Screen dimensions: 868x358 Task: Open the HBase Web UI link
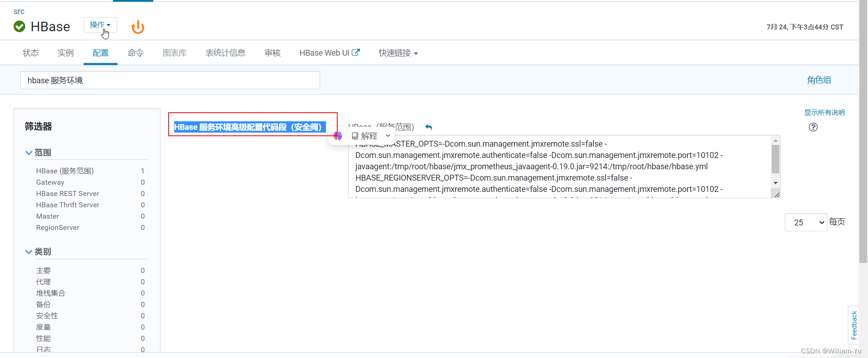pos(324,53)
